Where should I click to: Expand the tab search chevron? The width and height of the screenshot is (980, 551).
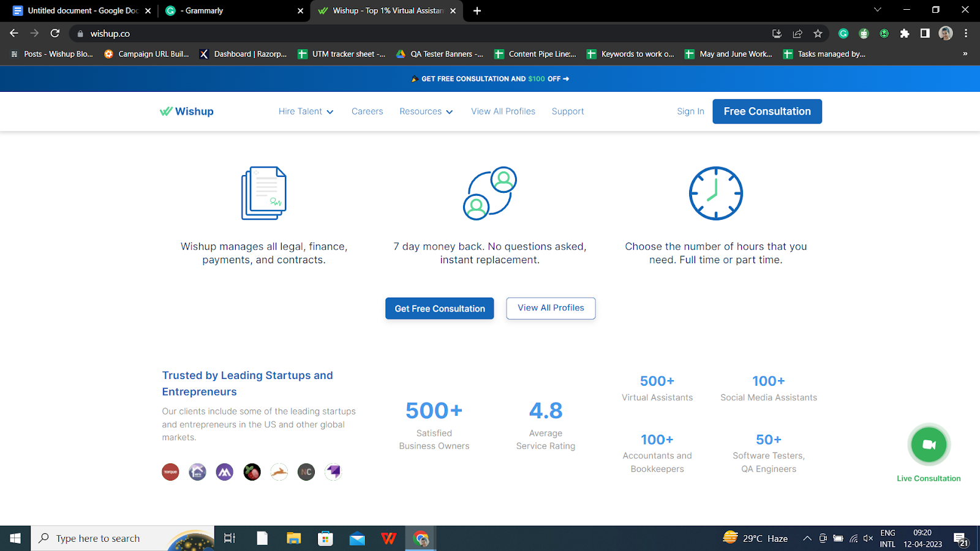(877, 10)
